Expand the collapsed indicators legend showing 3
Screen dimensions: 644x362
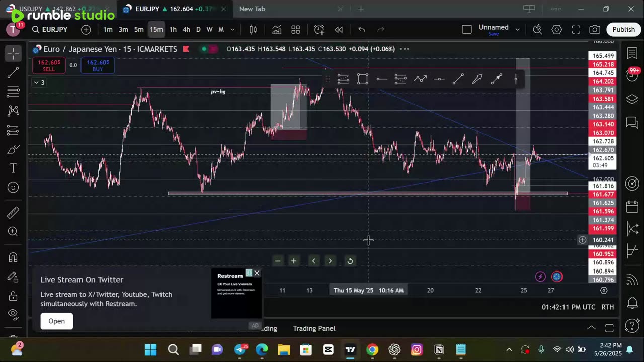(39, 82)
